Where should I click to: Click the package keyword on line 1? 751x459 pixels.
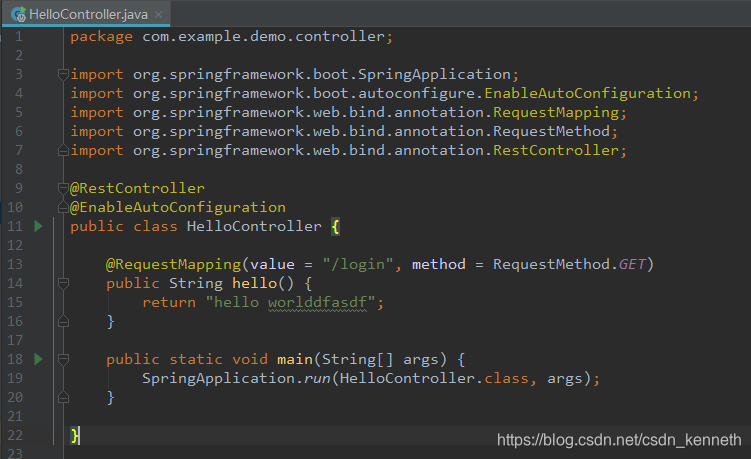click(x=102, y=37)
